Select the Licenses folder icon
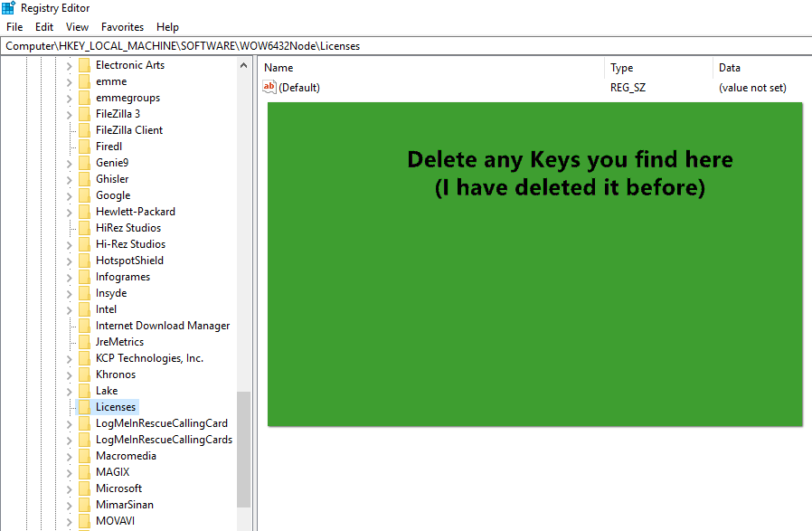Image resolution: width=812 pixels, height=531 pixels. click(84, 407)
